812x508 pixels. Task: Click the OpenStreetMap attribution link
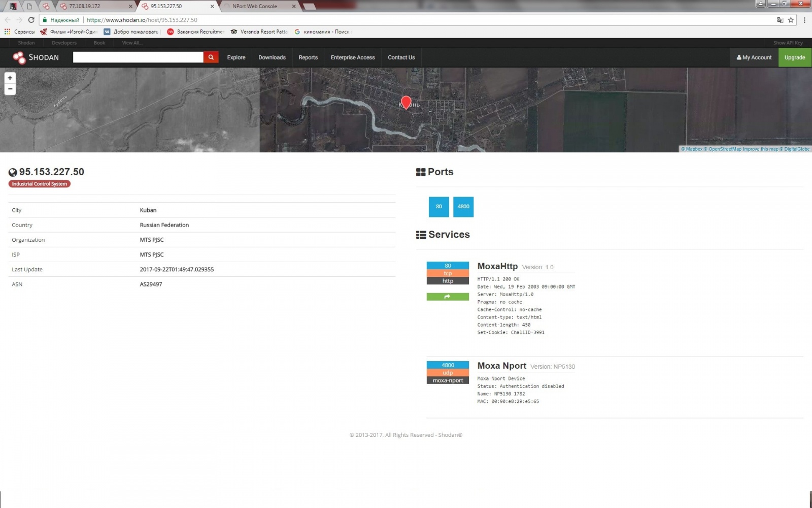coord(723,149)
